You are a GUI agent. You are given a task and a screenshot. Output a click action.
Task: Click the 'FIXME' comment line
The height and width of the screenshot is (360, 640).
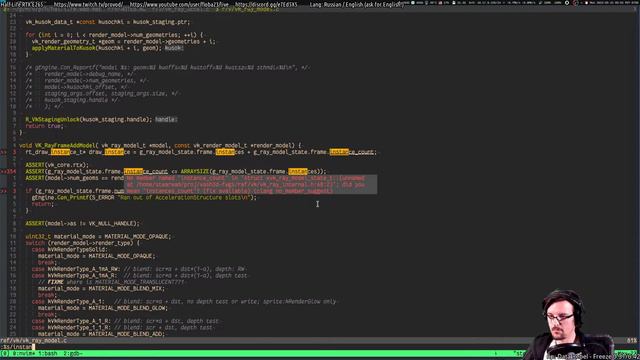click(x=111, y=282)
